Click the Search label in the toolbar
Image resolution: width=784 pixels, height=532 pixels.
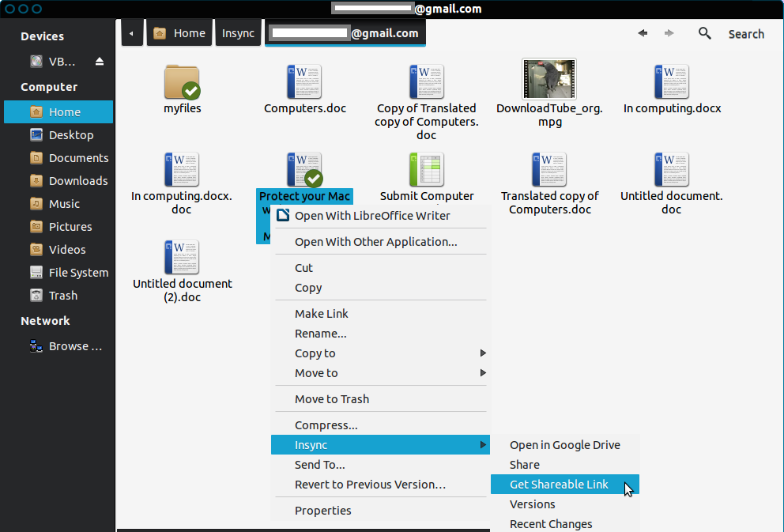coord(746,34)
